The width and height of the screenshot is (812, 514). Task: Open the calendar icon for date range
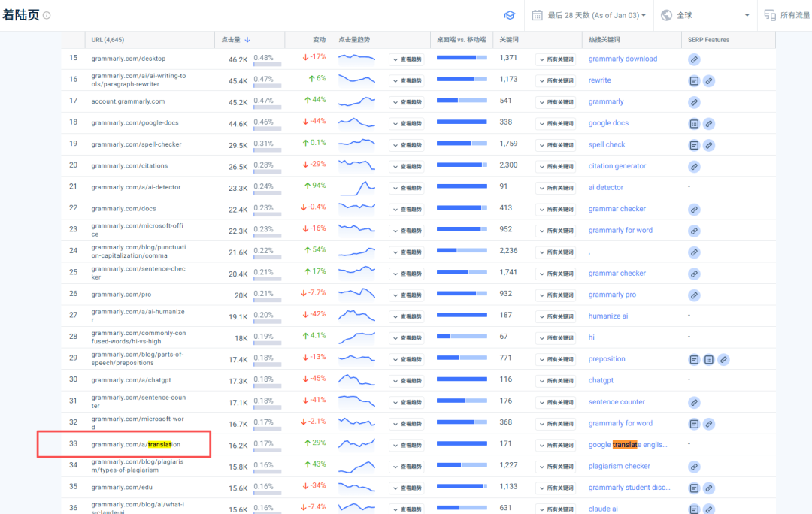click(x=537, y=15)
